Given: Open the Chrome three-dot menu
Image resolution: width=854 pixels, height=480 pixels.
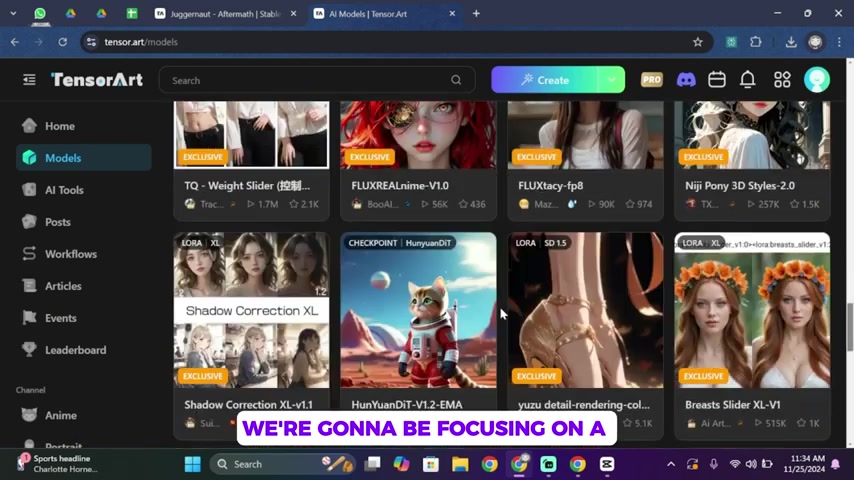Looking at the screenshot, I should point(839,42).
